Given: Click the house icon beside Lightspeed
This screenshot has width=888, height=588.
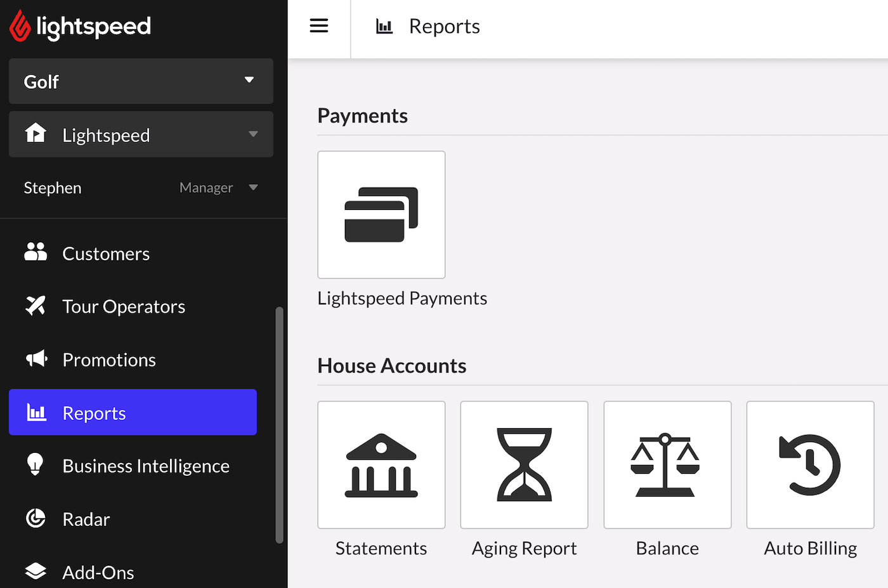Looking at the screenshot, I should 36,133.
